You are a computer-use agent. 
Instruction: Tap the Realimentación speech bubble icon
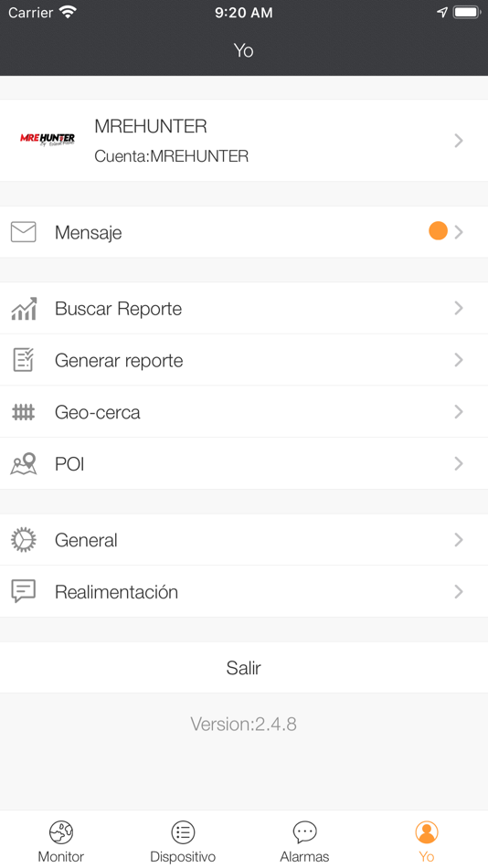(23, 591)
